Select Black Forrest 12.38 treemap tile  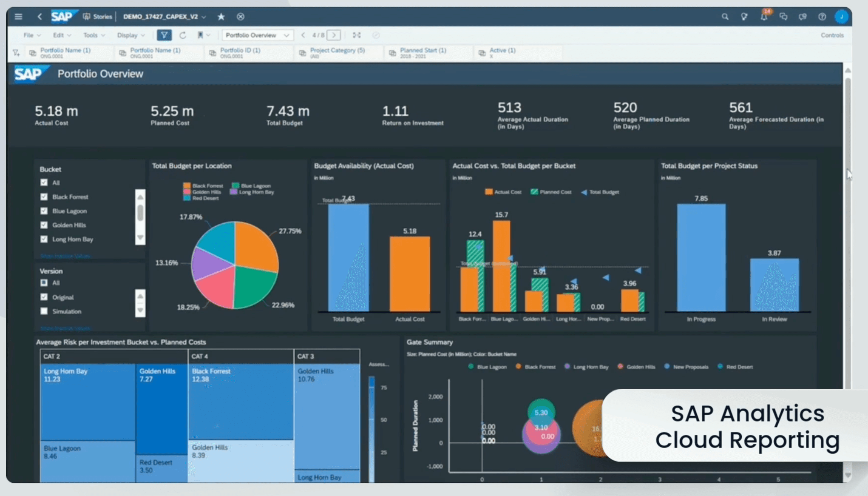tap(241, 402)
